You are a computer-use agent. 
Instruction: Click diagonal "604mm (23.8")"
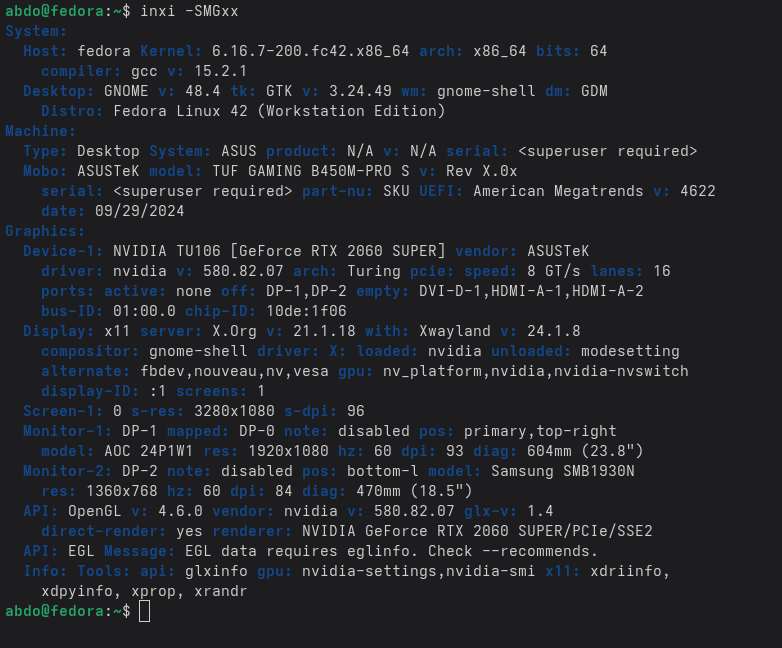[x=585, y=451]
